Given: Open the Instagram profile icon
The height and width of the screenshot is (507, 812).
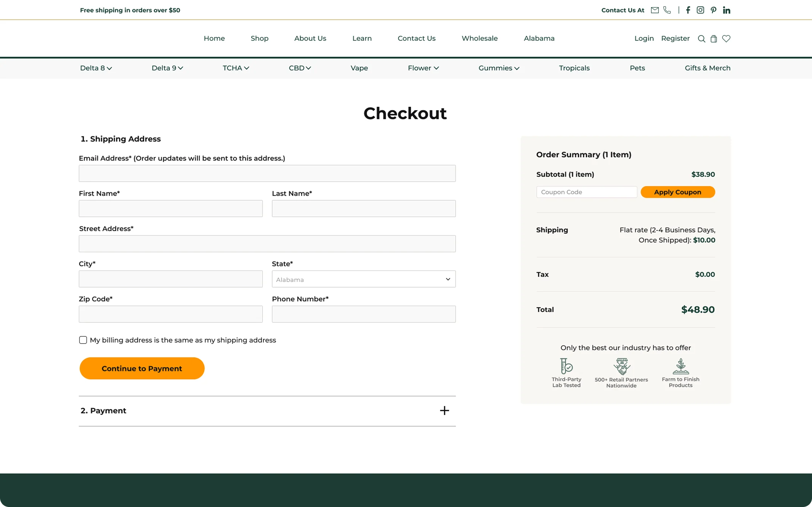Looking at the screenshot, I should coord(700,10).
